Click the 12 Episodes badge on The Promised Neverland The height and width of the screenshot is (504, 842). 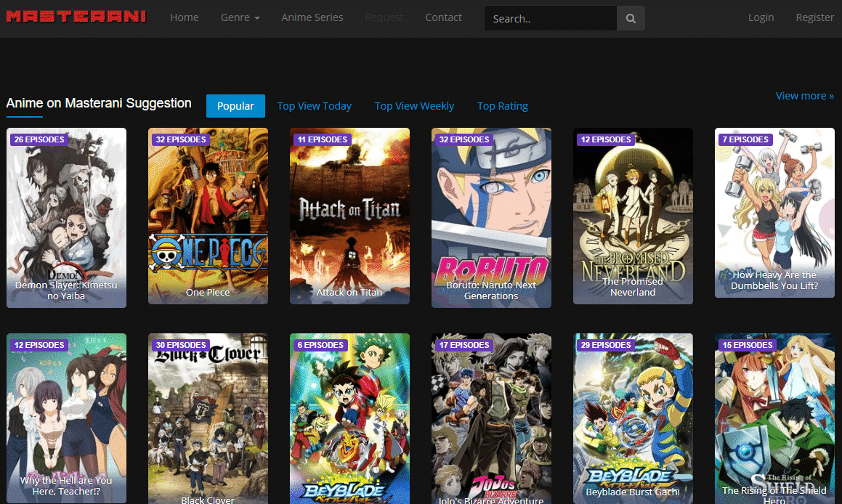pyautogui.click(x=606, y=139)
